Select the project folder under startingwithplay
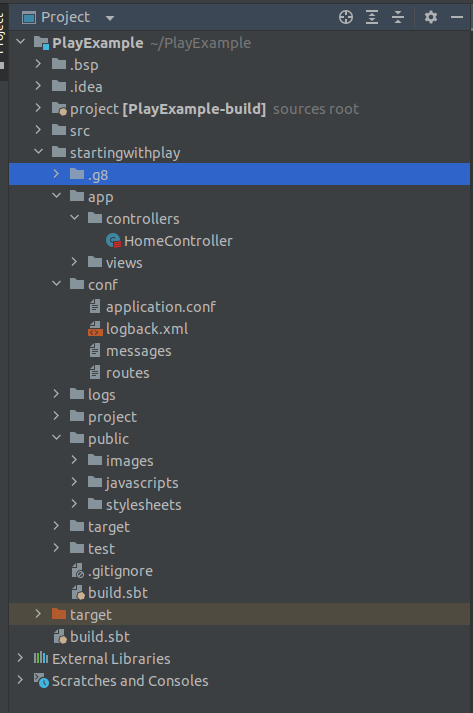 click(x=112, y=417)
